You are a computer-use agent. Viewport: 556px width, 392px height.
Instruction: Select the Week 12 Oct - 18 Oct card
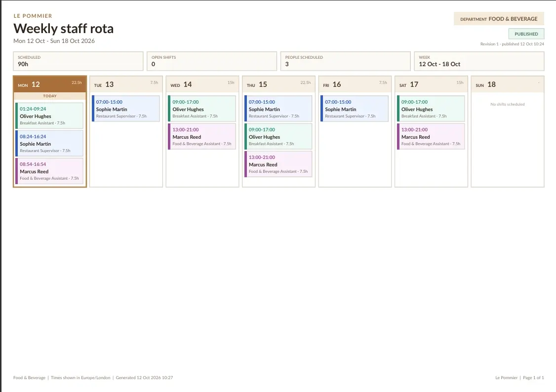tap(479, 61)
